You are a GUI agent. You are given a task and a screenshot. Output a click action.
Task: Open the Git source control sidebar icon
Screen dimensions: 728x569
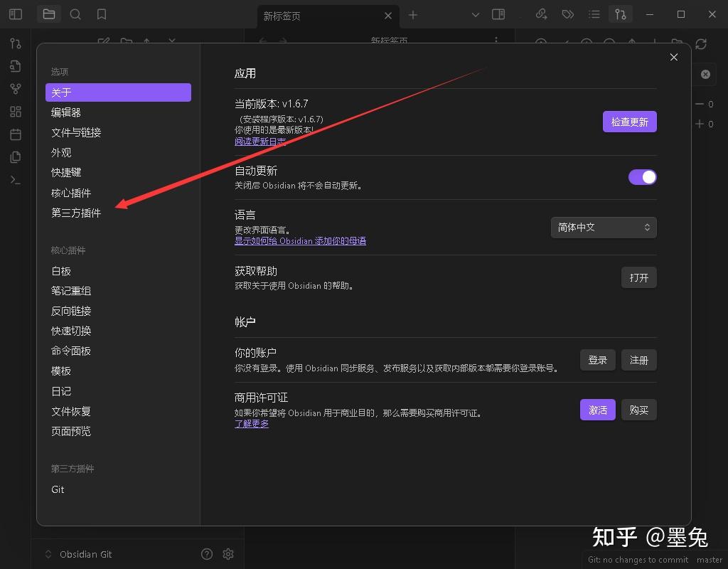pyautogui.click(x=15, y=43)
